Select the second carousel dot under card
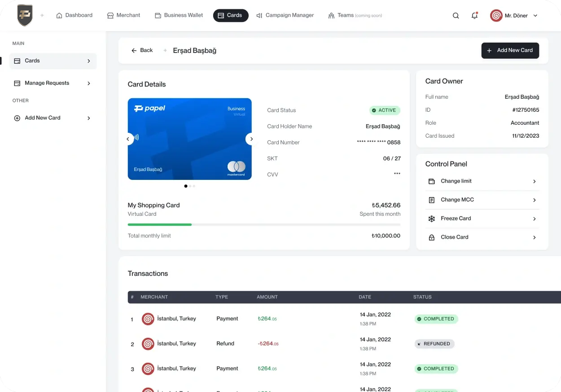This screenshot has height=392, width=561. pos(190,186)
